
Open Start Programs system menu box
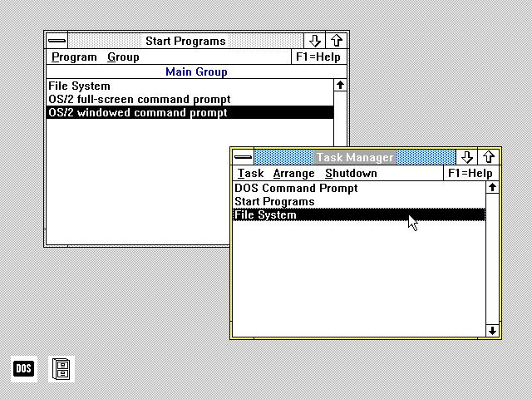pyautogui.click(x=57, y=41)
